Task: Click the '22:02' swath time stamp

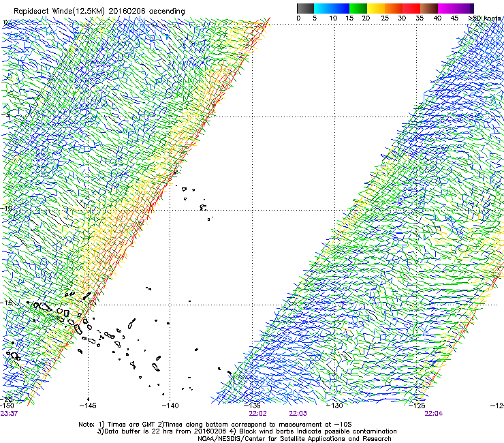Action: [257, 414]
